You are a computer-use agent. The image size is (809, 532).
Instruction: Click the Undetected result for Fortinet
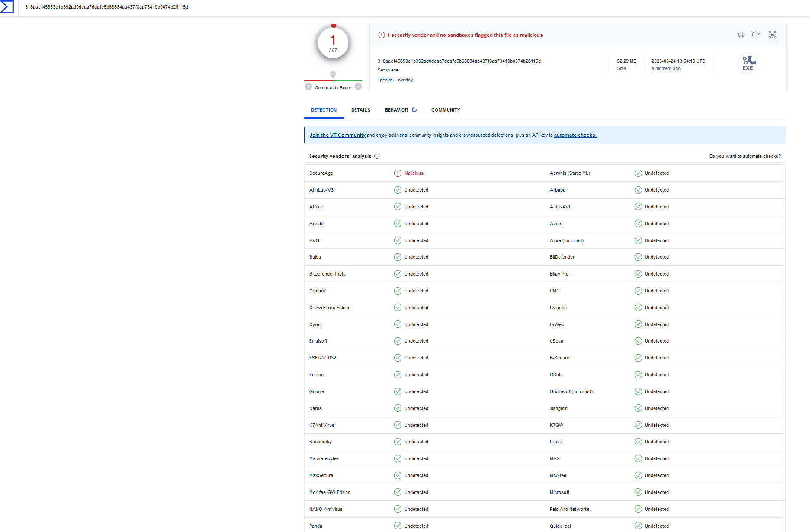click(x=416, y=375)
